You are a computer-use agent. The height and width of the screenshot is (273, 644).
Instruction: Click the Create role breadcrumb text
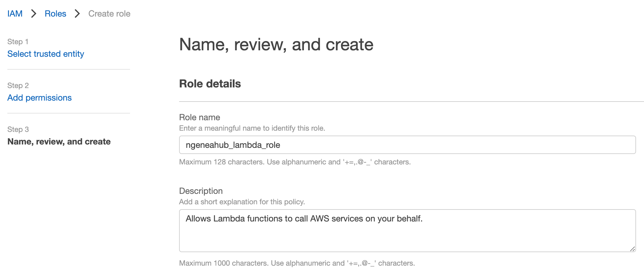109,13
